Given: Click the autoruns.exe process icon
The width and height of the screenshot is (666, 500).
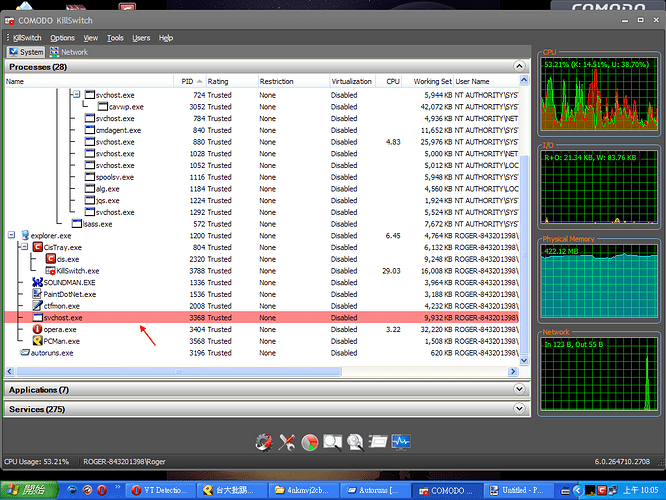Looking at the screenshot, I should (x=25, y=353).
